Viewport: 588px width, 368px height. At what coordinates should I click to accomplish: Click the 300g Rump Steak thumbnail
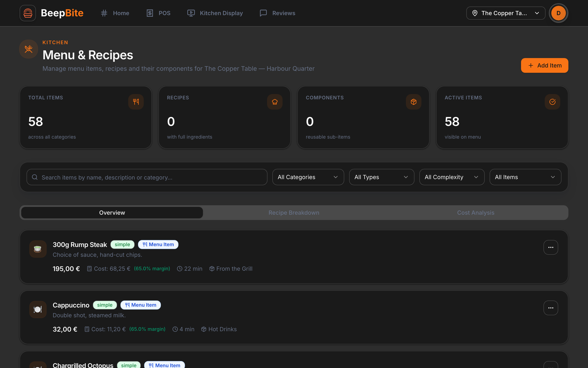(38, 249)
